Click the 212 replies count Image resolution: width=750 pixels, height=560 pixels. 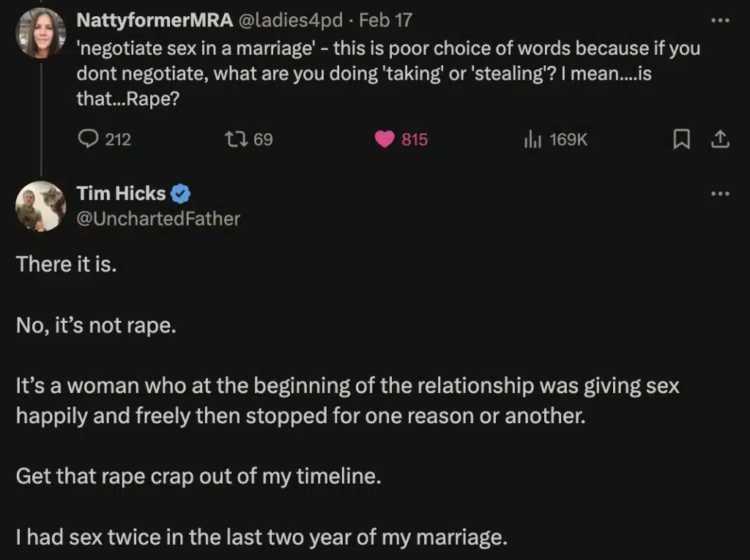[x=118, y=139]
